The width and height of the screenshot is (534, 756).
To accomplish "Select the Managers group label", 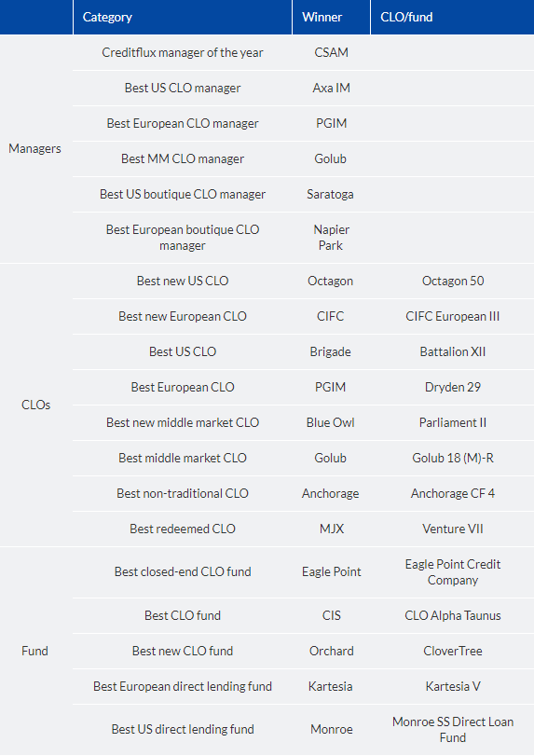I will (34, 148).
